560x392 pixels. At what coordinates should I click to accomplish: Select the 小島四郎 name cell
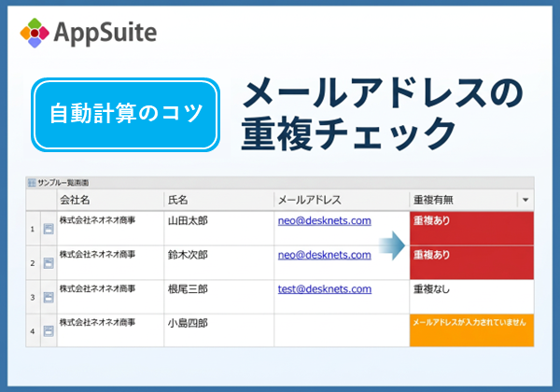click(219, 330)
